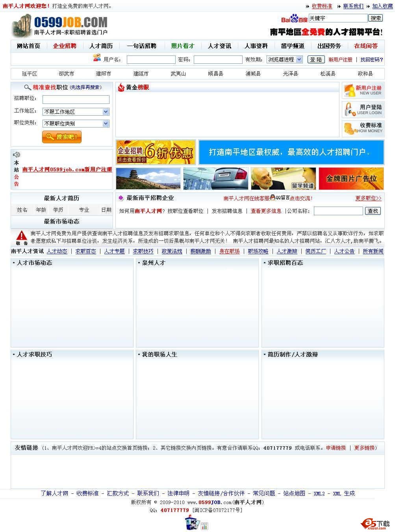Open the 有效期 浏览器进程 dropdown

pos(285,59)
